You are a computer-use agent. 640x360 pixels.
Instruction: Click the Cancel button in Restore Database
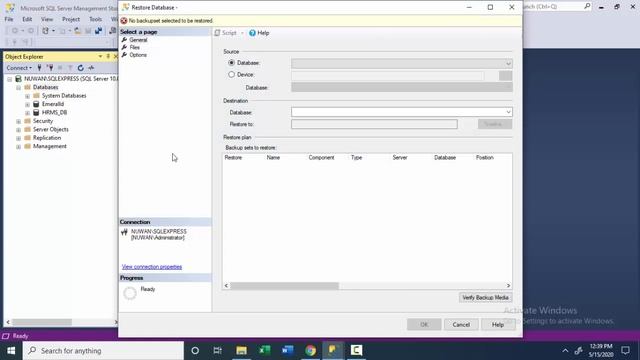click(x=461, y=324)
